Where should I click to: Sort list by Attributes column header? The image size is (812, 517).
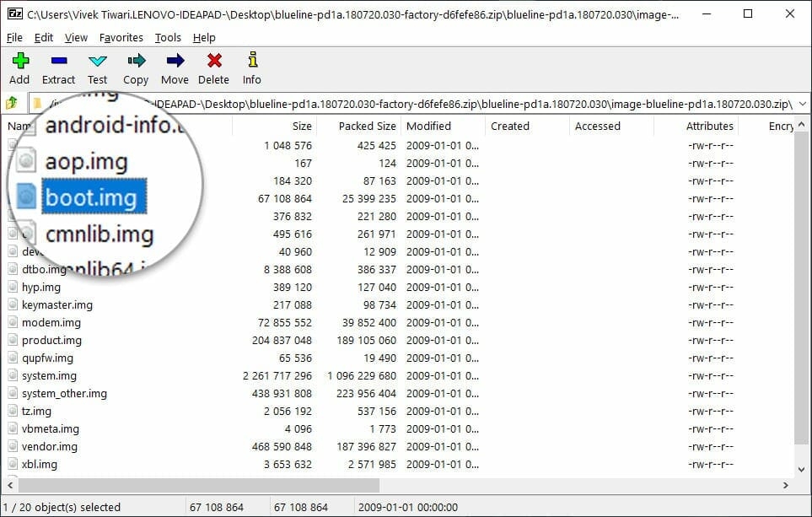point(710,126)
